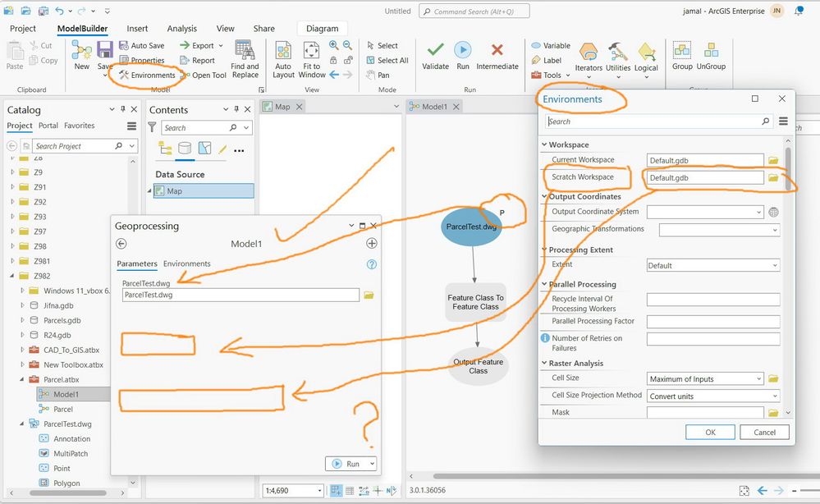
Task: Select the Polygon item under ParcelTest.dwg
Action: (66, 483)
